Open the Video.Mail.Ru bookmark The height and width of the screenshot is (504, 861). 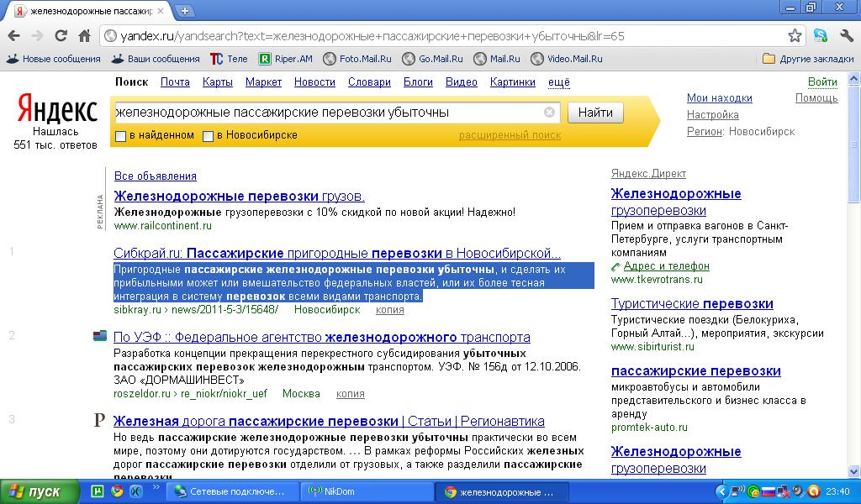567,59
